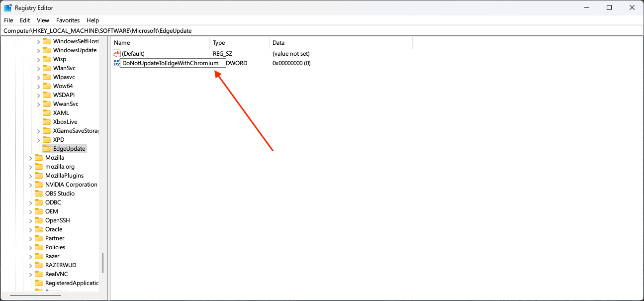Expand the mozilla.org key
This screenshot has width=644, height=301.
coord(31,167)
